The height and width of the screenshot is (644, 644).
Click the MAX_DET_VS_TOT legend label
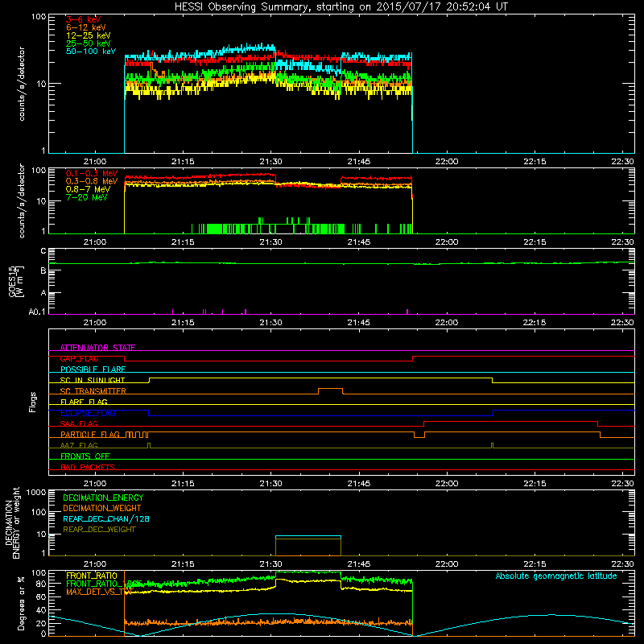[100, 592]
